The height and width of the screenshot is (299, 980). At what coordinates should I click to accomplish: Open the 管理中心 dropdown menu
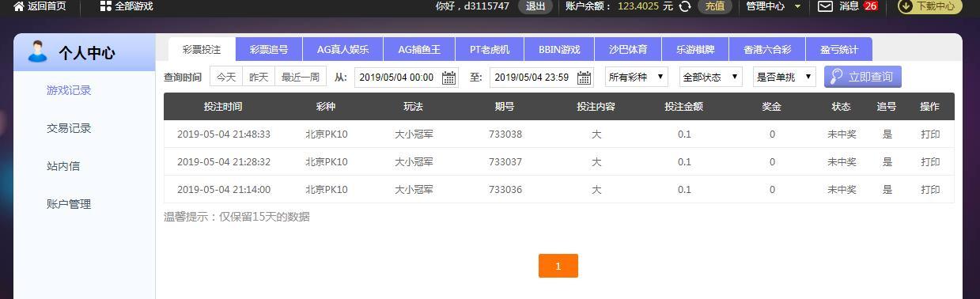point(774,6)
